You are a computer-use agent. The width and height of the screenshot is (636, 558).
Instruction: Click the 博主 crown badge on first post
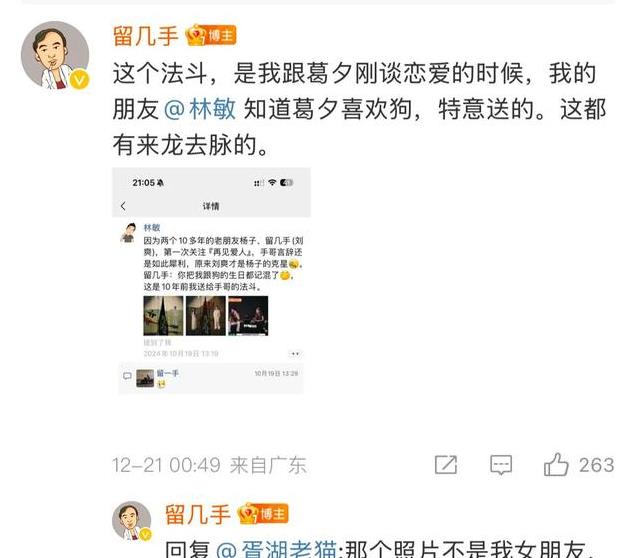click(x=211, y=36)
